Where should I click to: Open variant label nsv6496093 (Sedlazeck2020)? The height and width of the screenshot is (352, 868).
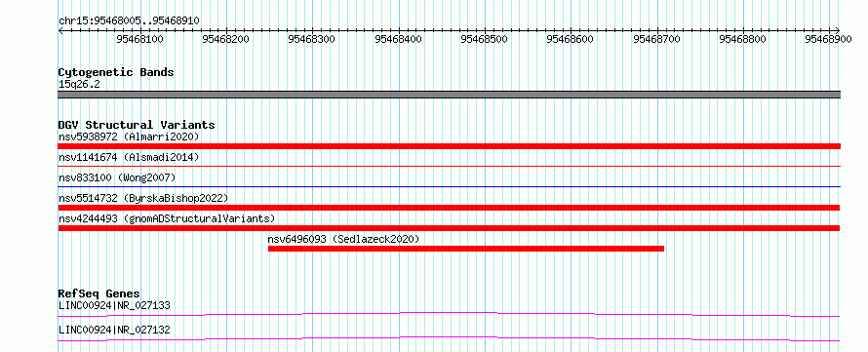pos(343,239)
